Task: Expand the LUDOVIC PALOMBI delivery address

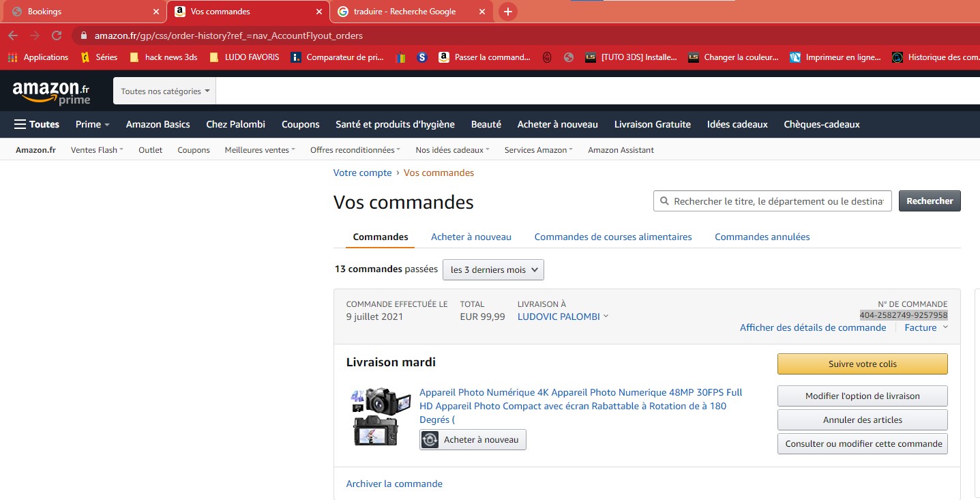Action: pos(563,317)
